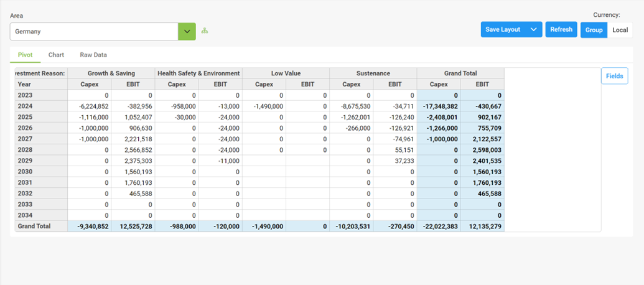Click the -958,000 Capex cell
The image size is (644, 285).
click(x=177, y=106)
